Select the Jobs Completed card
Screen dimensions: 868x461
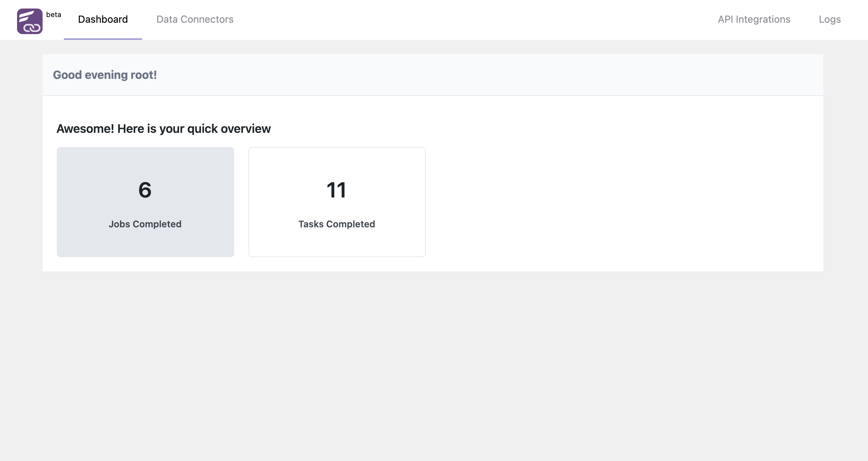click(x=145, y=202)
